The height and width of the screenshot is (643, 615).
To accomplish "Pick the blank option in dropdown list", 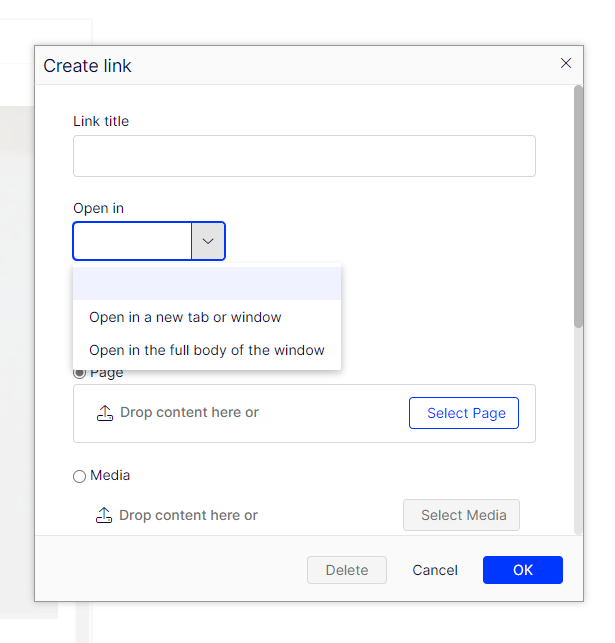I will 207,284.
